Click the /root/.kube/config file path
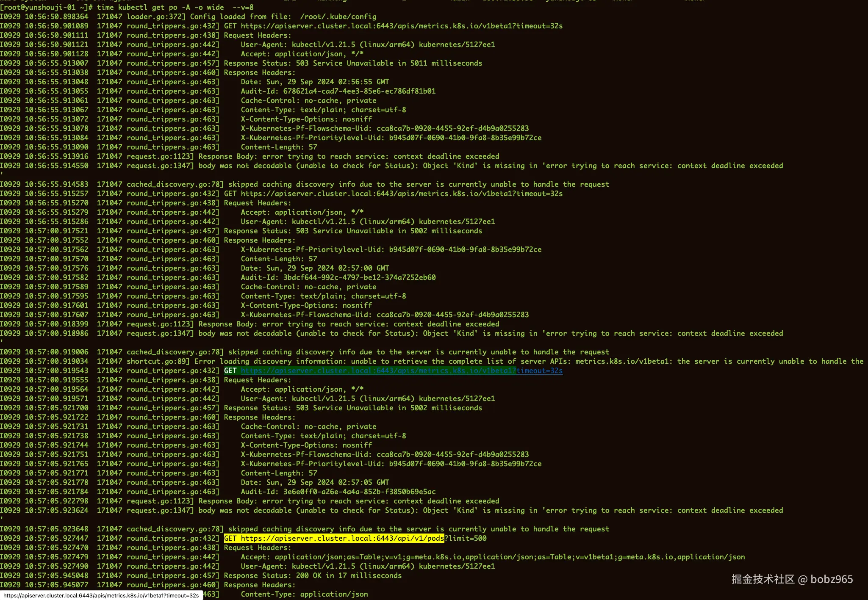 click(x=338, y=17)
